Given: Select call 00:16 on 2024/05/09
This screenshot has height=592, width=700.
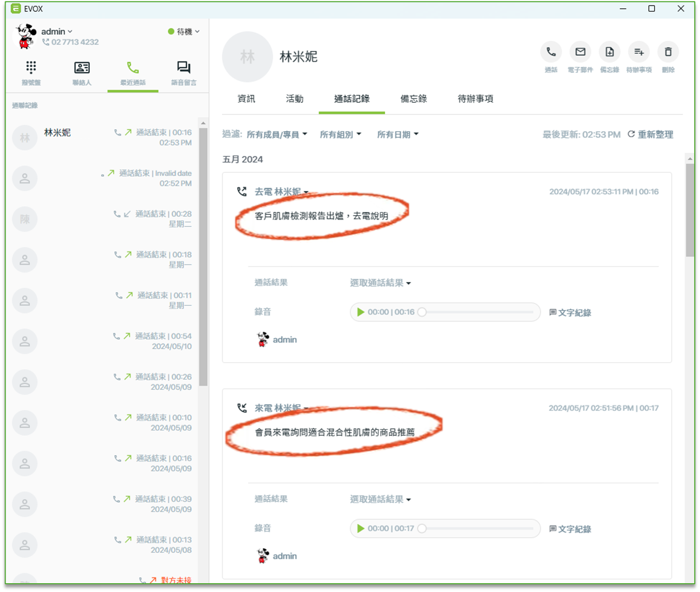Looking at the screenshot, I should click(102, 464).
